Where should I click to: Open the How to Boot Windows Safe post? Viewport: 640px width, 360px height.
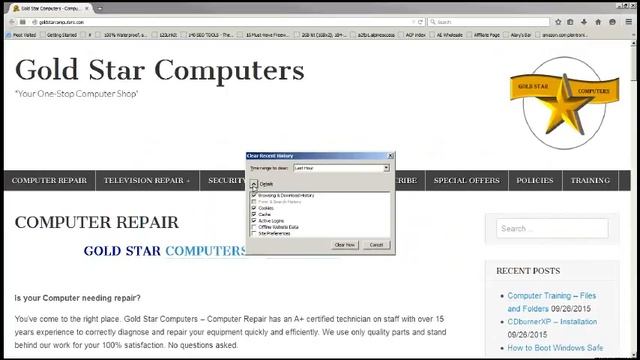click(555, 348)
